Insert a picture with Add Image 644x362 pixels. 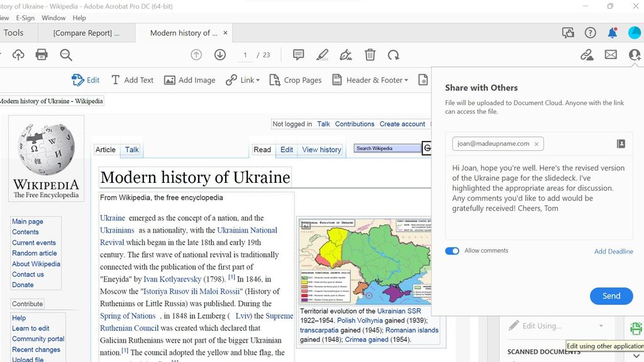coord(189,80)
